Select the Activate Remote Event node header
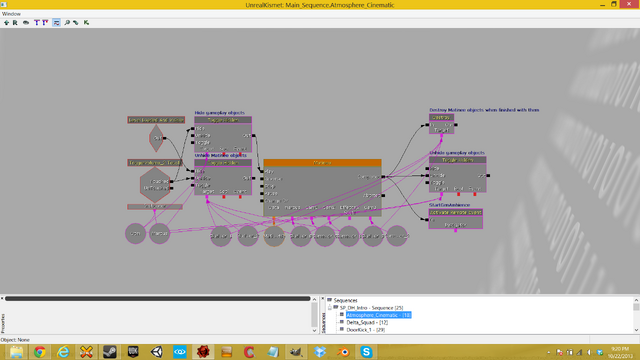640x360 pixels. 456,212
